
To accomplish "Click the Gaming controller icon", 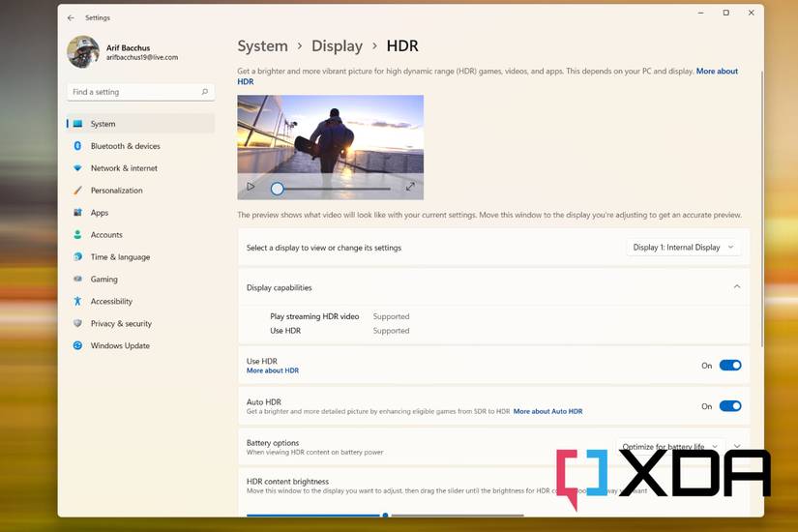I will pyautogui.click(x=77, y=280).
